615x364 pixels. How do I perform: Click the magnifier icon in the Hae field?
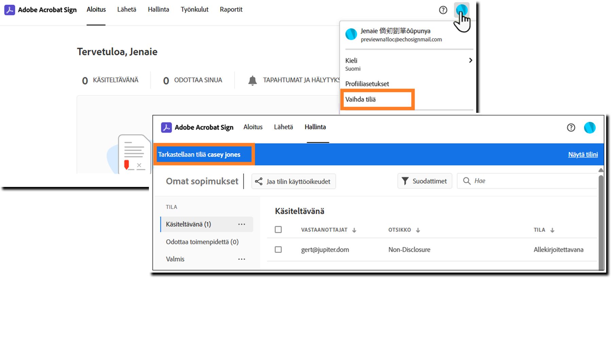pyautogui.click(x=467, y=181)
